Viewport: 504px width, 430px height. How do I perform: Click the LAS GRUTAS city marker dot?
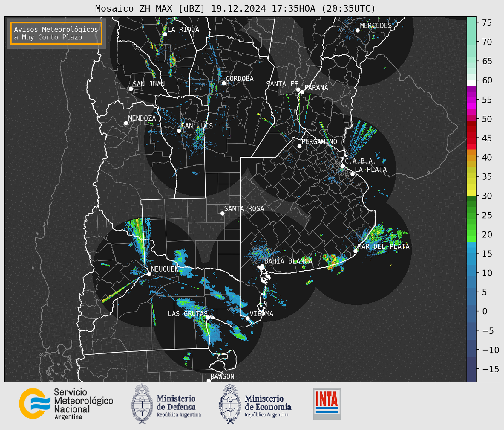[208, 317]
